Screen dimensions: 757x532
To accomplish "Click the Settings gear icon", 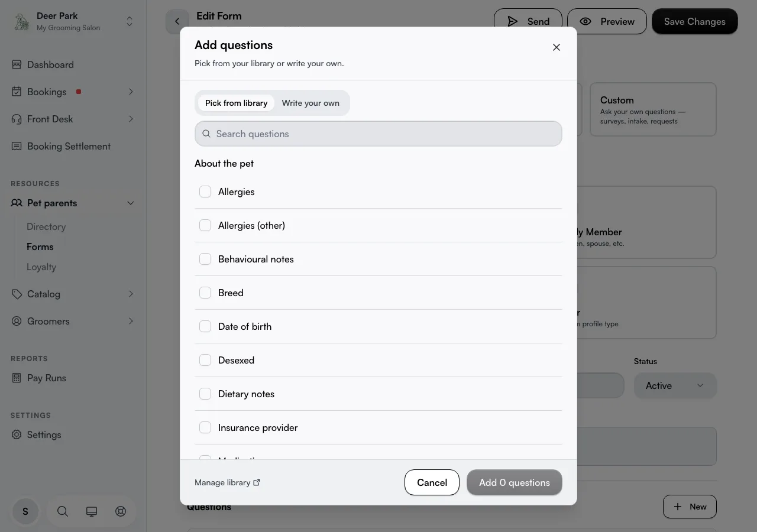I will [17, 434].
